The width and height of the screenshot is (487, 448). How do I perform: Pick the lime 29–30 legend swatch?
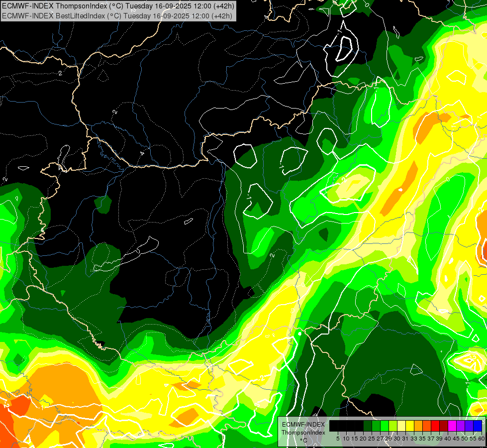pos(393,426)
